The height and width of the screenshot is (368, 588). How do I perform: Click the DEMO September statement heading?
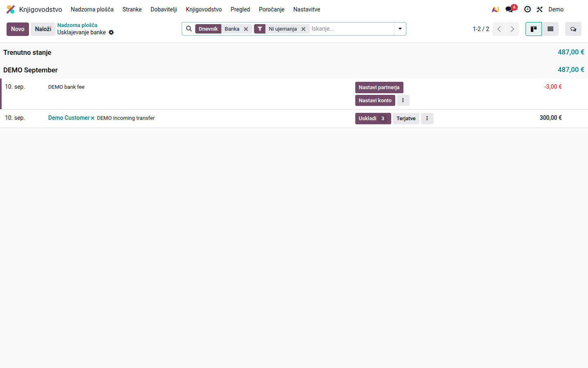click(30, 70)
